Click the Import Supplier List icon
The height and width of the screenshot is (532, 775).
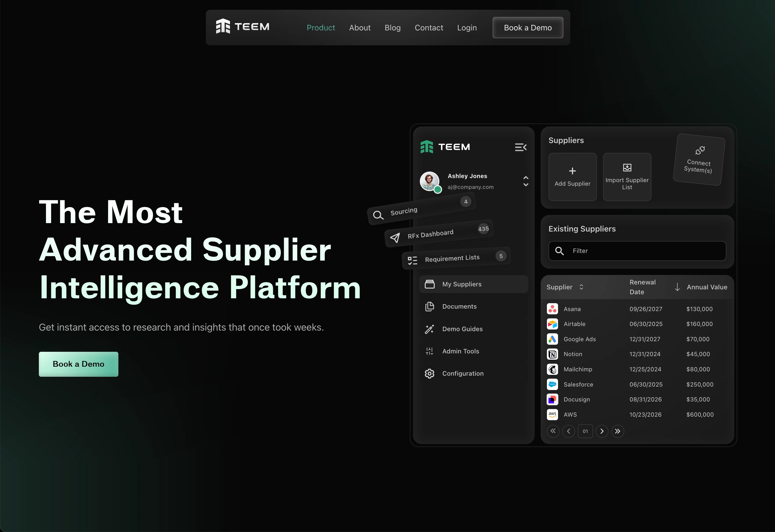pos(627,167)
